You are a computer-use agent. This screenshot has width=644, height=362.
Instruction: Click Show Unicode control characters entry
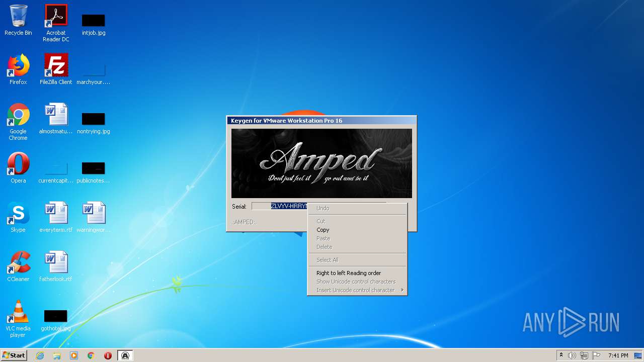[x=357, y=282]
